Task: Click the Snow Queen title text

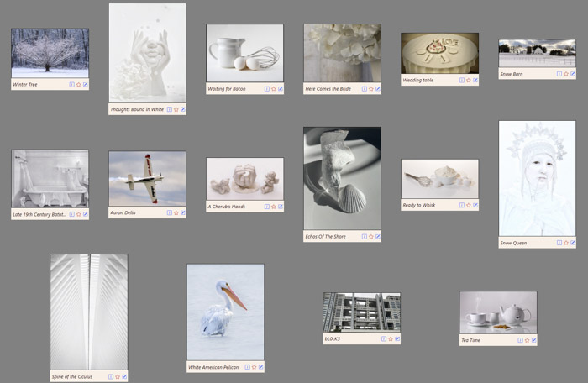Action: point(514,243)
